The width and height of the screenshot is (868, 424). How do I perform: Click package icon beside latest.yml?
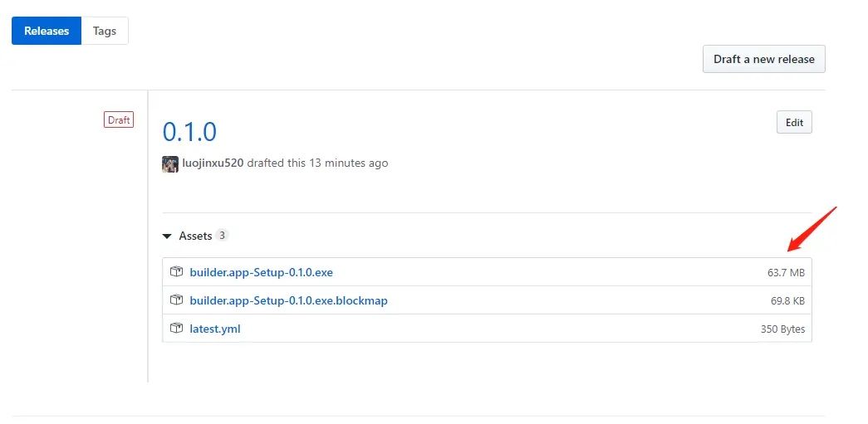pyautogui.click(x=176, y=329)
